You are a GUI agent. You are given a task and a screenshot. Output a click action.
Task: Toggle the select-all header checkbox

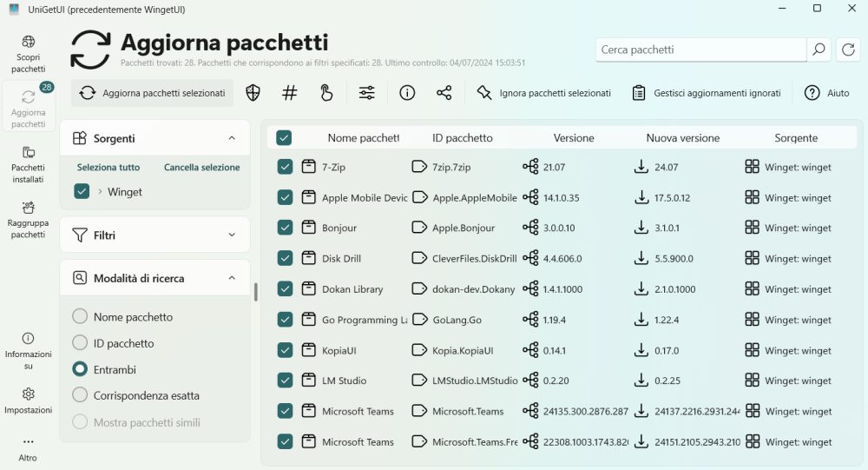coord(284,137)
